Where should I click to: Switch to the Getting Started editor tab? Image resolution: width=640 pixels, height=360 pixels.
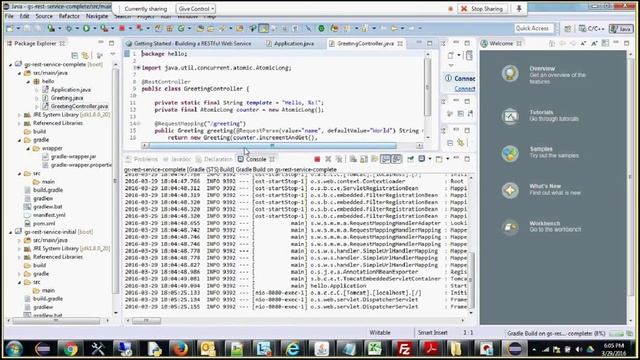(189, 44)
